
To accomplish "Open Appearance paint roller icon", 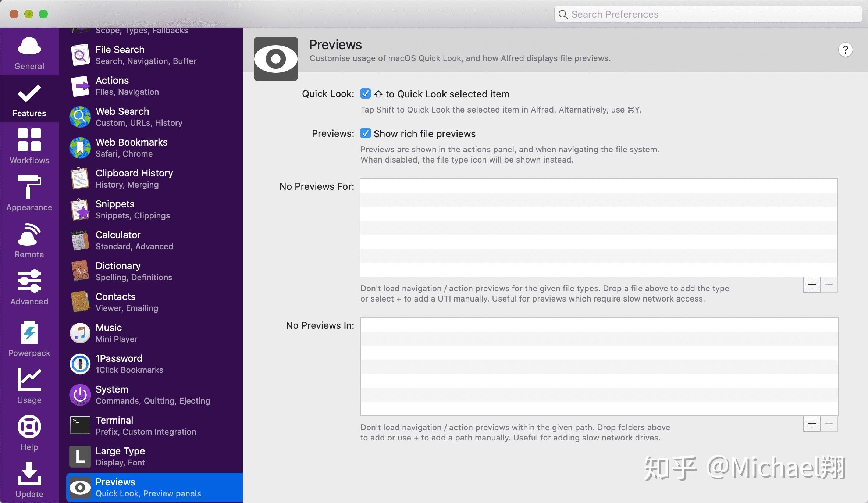I will click(29, 188).
